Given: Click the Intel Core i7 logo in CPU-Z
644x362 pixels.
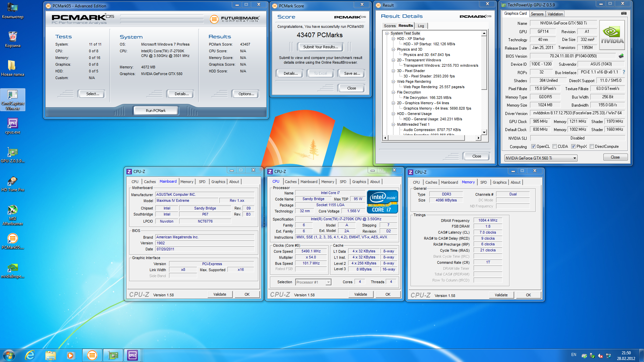Looking at the screenshot, I should coord(382,202).
